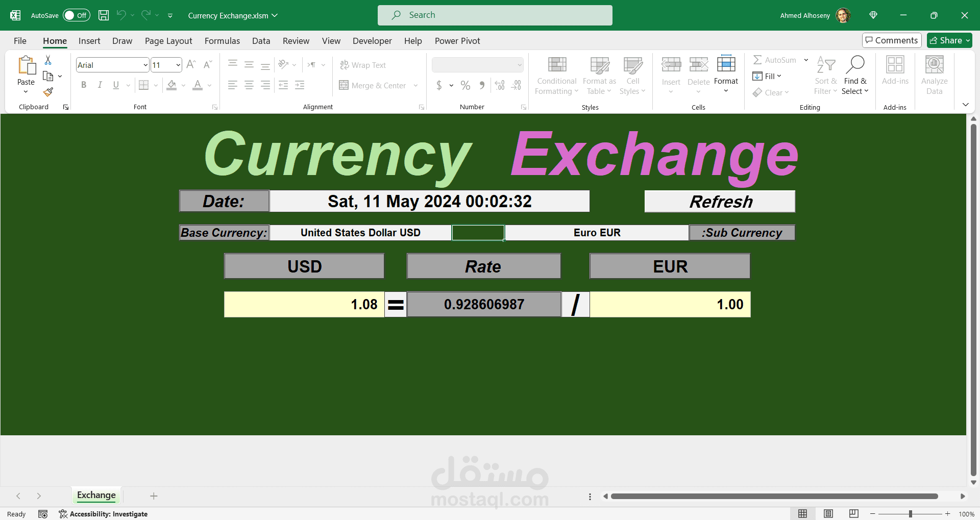The width and height of the screenshot is (980, 520).
Task: Click the Search box in title bar
Action: (495, 15)
